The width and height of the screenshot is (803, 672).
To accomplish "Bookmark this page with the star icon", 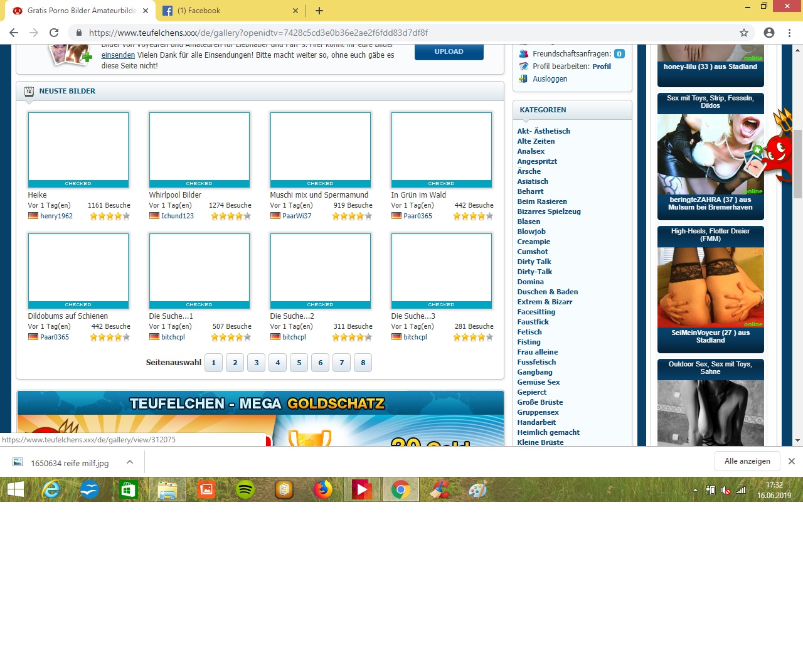I will coord(744,33).
